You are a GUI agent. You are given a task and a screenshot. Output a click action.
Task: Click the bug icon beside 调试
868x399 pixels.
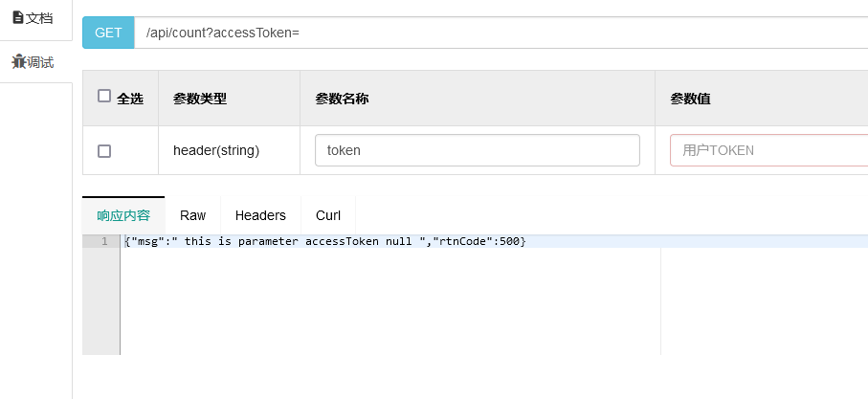19,61
